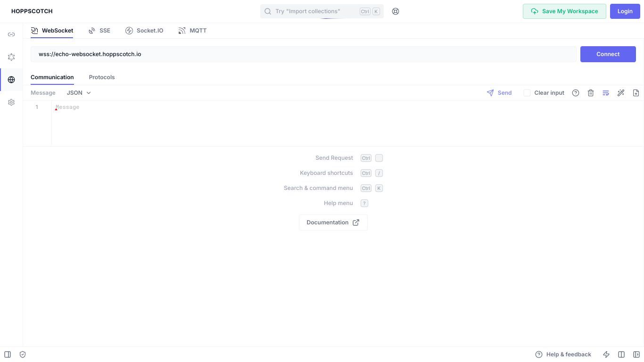Image resolution: width=644 pixels, height=362 pixels.
Task: Open the interceptor shield icon in footer
Action: point(23,354)
